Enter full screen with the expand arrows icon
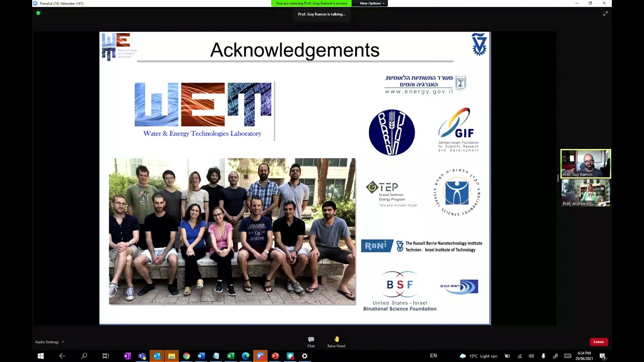 point(605,14)
